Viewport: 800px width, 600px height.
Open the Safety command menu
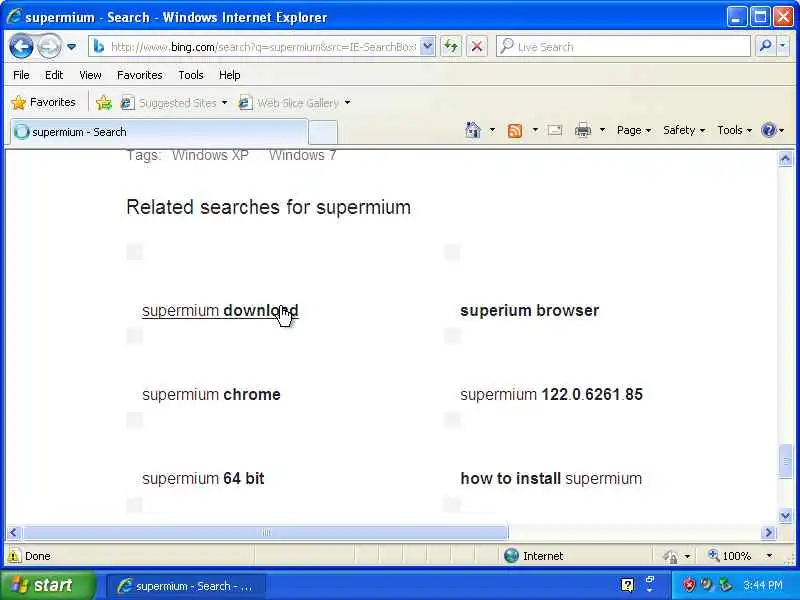pyautogui.click(x=684, y=130)
